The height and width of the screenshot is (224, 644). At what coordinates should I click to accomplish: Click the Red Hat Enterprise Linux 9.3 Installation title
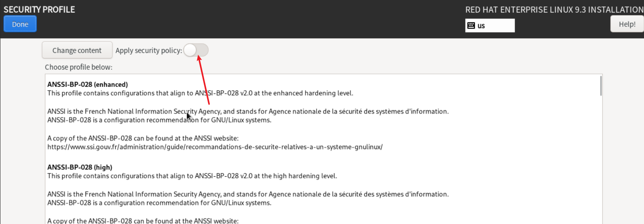tap(554, 10)
